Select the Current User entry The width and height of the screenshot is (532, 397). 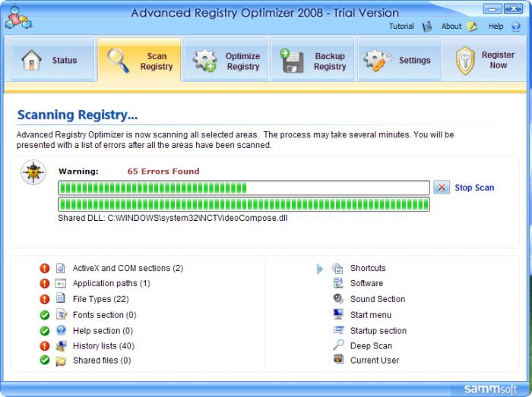click(375, 361)
